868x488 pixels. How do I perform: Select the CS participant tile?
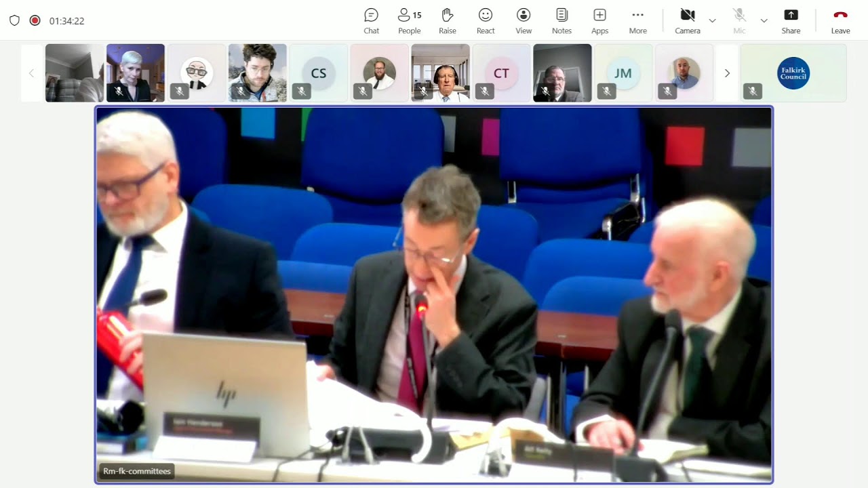click(x=319, y=73)
